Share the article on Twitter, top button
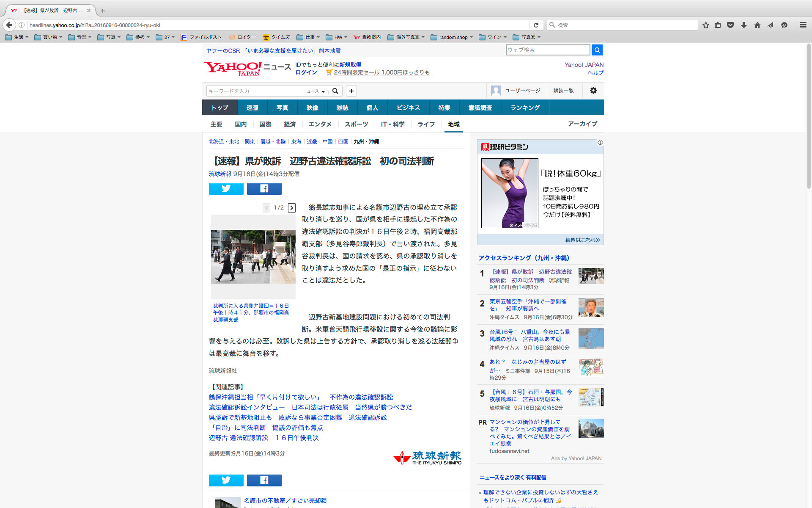Screen dimensions: 812x508 click(x=226, y=188)
